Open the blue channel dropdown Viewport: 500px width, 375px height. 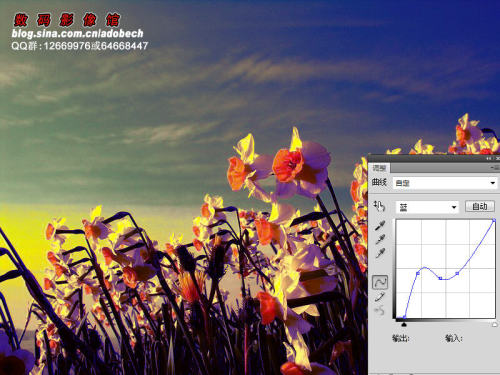[427, 207]
